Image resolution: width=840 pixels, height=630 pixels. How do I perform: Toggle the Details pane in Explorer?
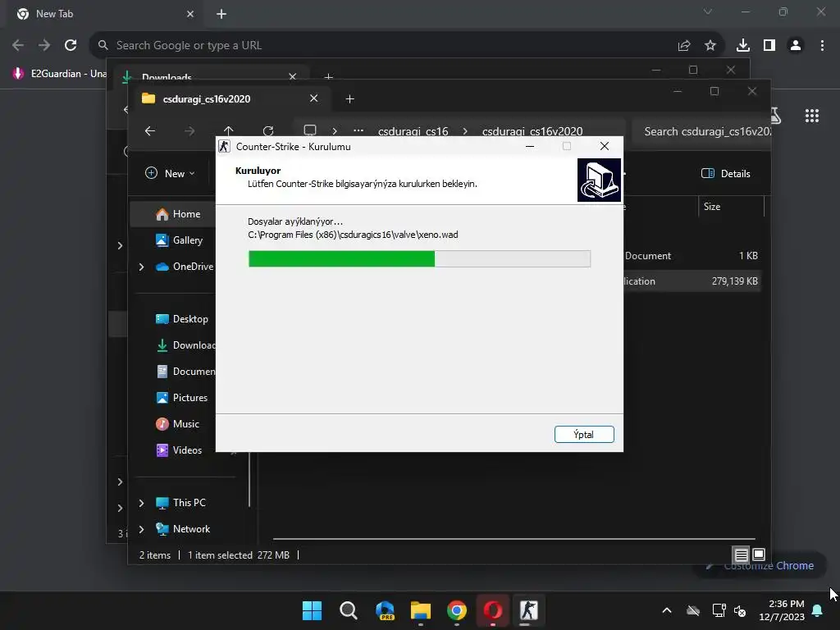click(726, 174)
